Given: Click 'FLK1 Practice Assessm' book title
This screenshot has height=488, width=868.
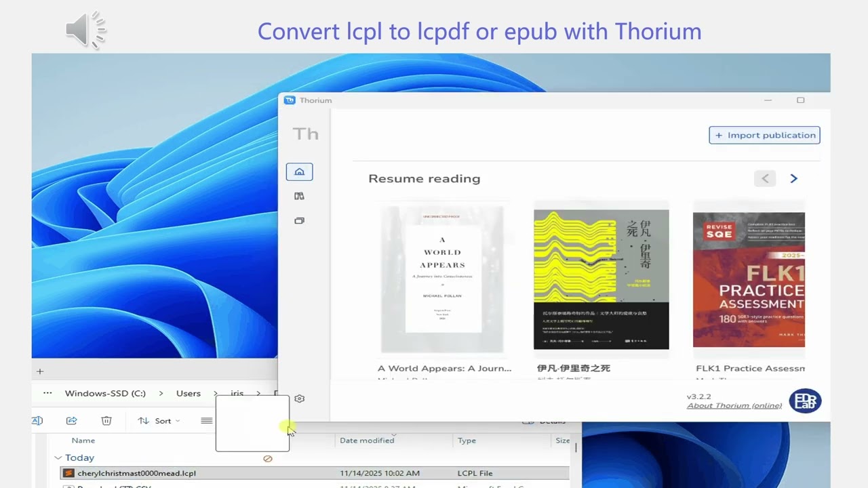Looking at the screenshot, I should coord(750,368).
